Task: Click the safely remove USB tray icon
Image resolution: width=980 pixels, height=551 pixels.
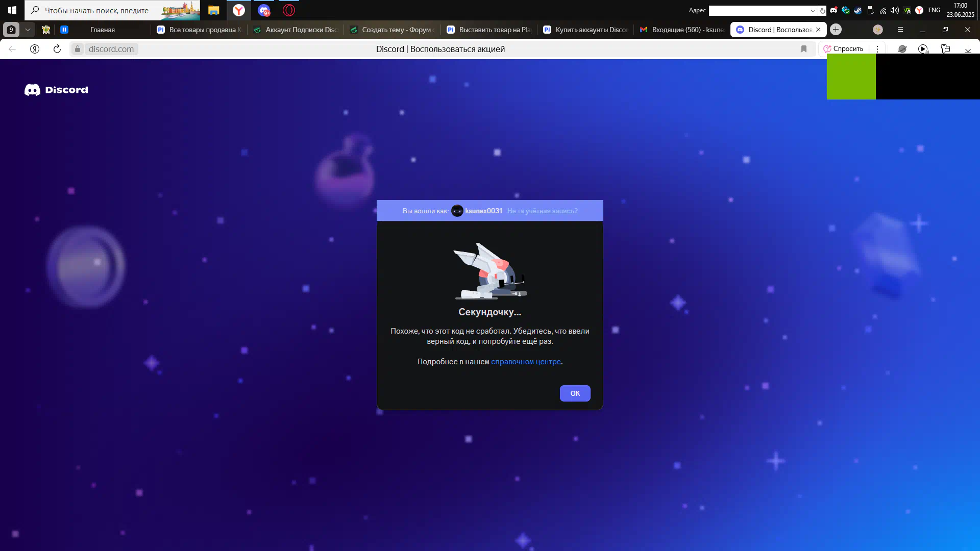Action: tap(871, 10)
